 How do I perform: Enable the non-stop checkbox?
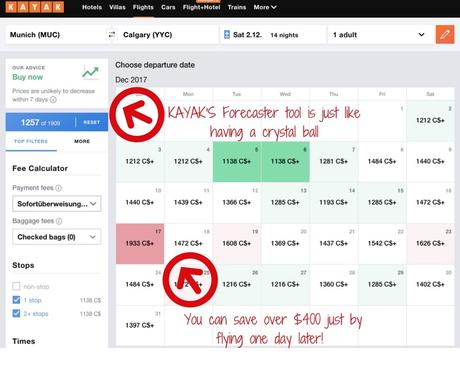(x=16, y=286)
